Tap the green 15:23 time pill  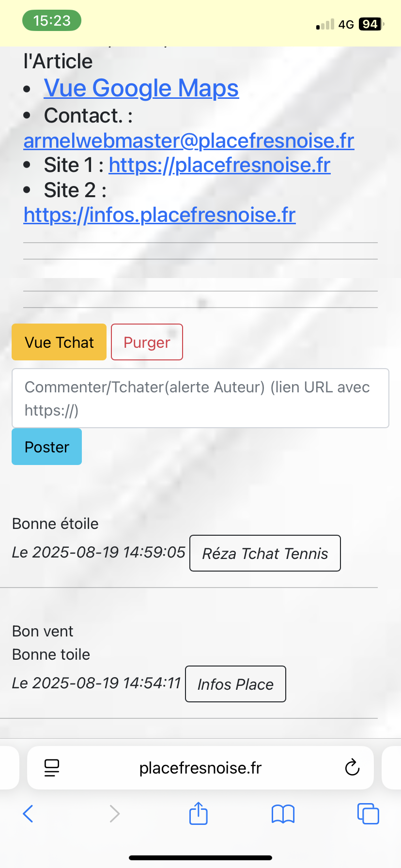pyautogui.click(x=52, y=21)
